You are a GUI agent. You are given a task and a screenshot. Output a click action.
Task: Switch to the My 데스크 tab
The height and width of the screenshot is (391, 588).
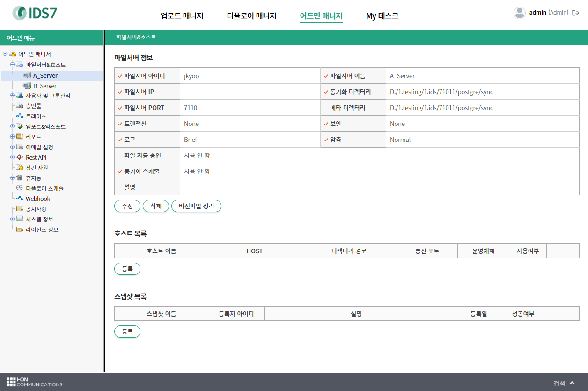coord(382,16)
